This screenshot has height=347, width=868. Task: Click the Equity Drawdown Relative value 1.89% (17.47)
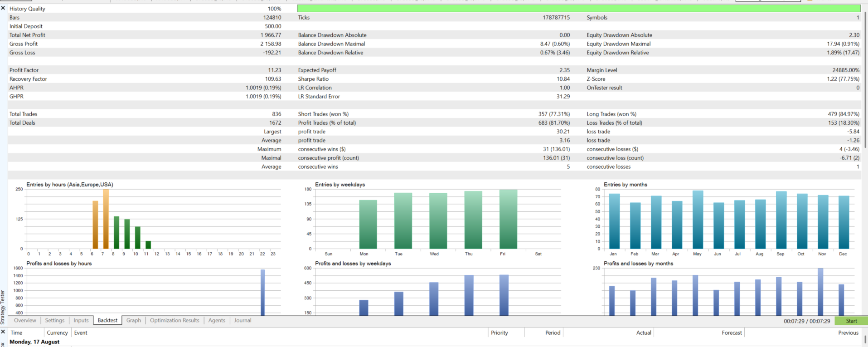[843, 53]
